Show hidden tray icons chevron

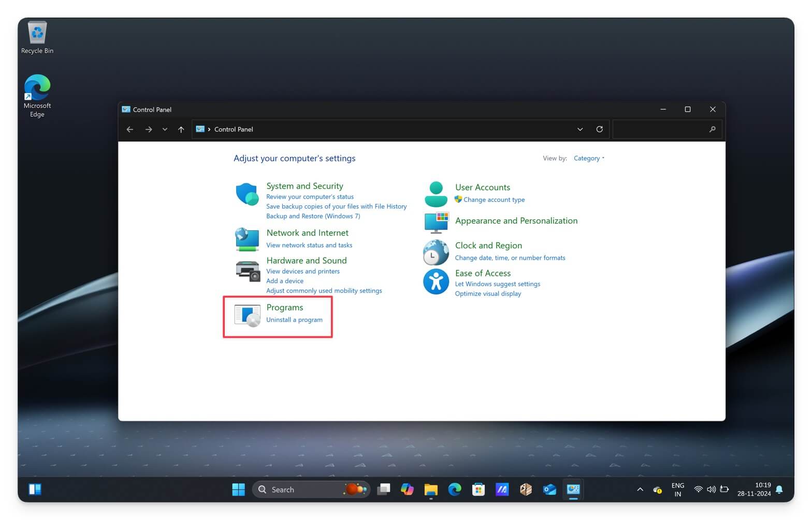click(x=640, y=489)
